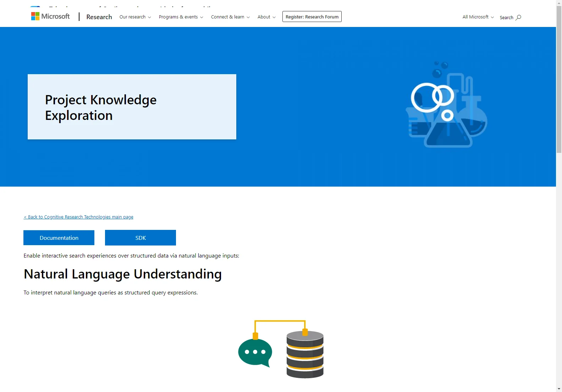Click the lab flask illustration in banner
Viewport: 562px width, 392px height.
tap(447, 104)
